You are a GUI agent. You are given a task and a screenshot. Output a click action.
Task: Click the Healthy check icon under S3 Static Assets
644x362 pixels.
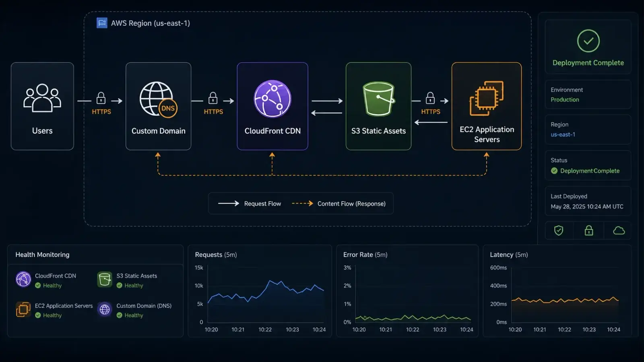coord(120,286)
